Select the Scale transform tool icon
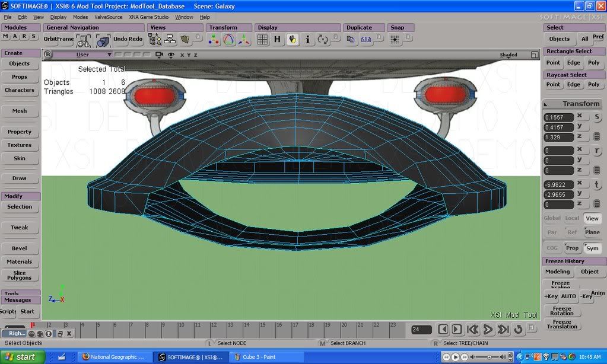 (x=214, y=40)
